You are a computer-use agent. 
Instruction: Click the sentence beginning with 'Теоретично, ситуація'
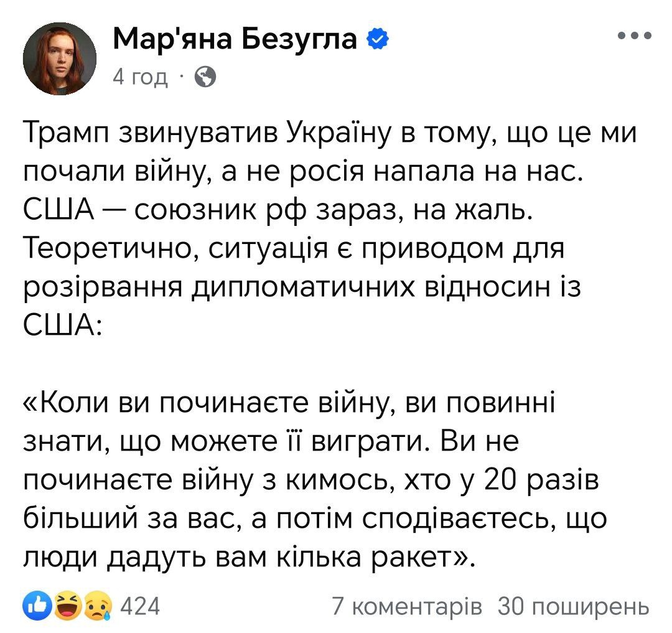[x=292, y=251]
